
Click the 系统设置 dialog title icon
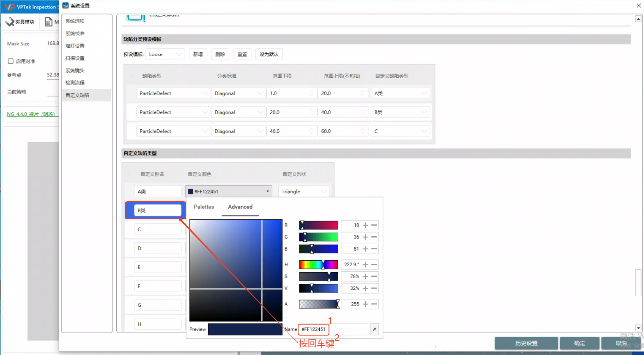point(66,5)
